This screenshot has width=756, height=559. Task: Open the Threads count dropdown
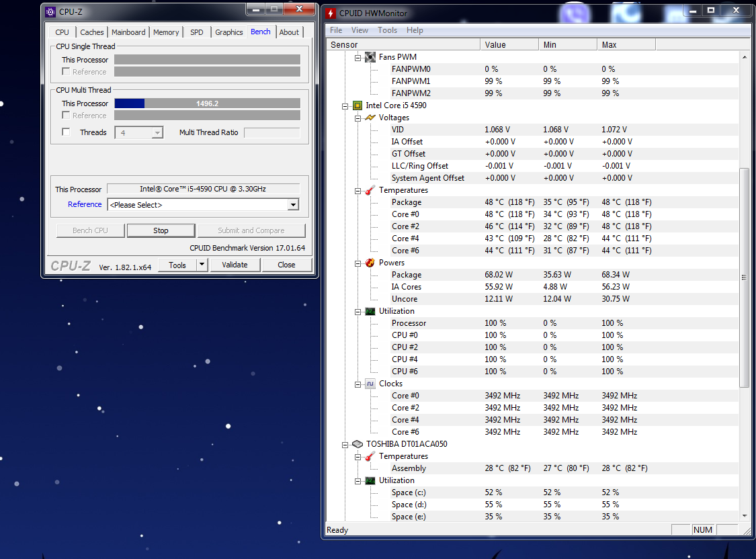(157, 132)
